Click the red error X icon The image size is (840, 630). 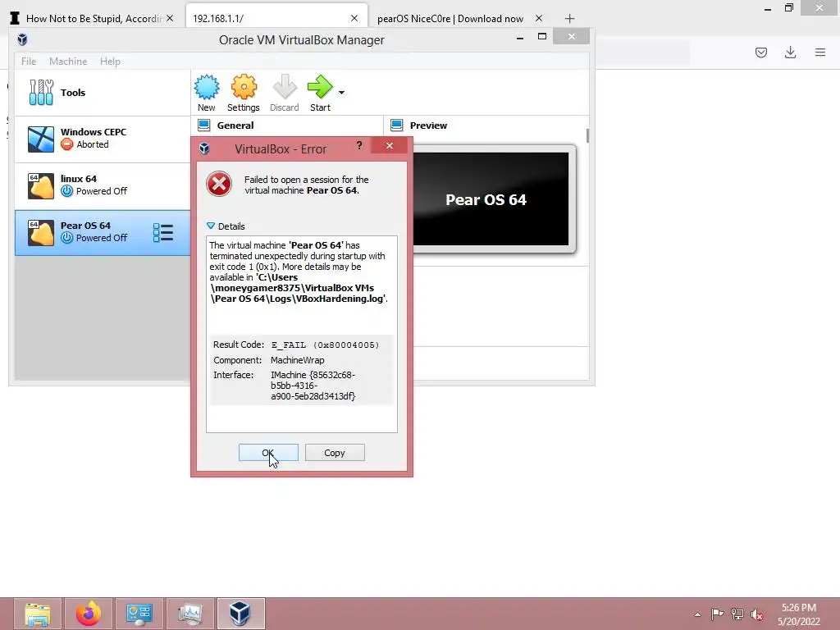pyautogui.click(x=219, y=185)
